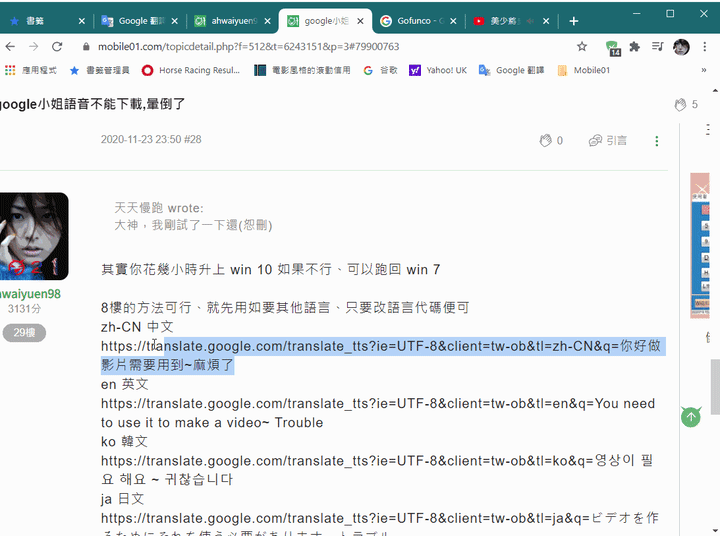Screen dimensions: 720x536
Task: Click the ko translate_tts URL text
Action: [x=377, y=470]
